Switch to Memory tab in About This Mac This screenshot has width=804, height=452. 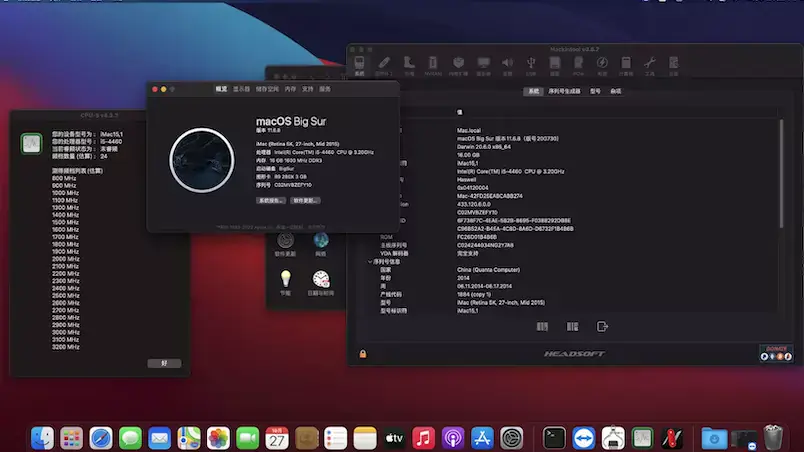(x=290, y=89)
